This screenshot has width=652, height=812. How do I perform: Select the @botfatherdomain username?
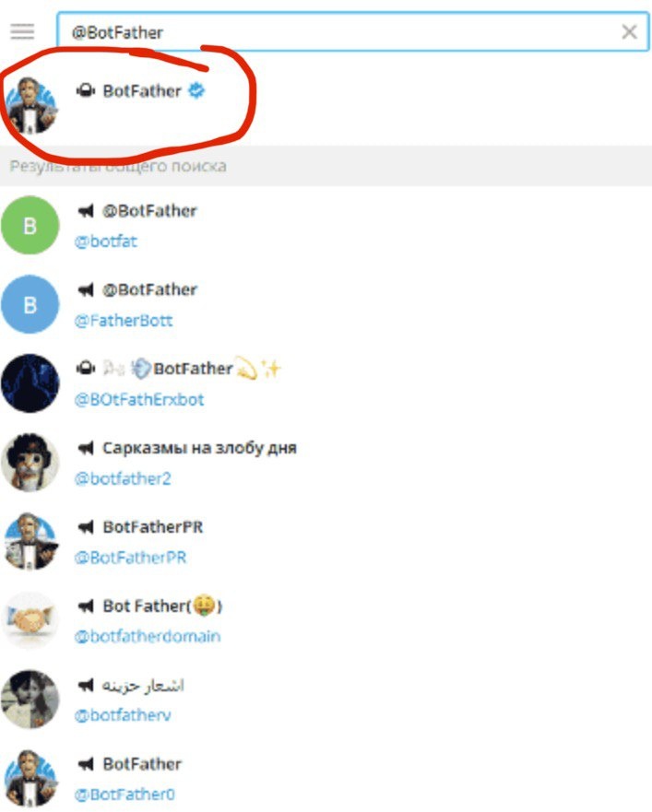[148, 637]
